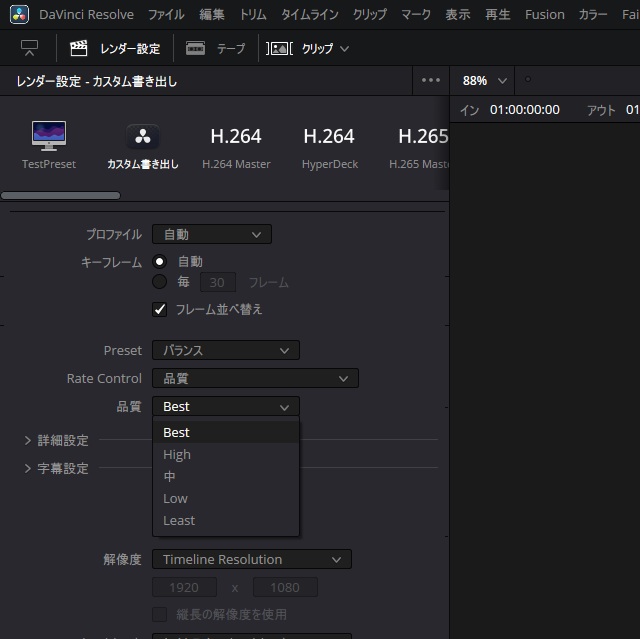Open the Tape panel icon
This screenshot has width=640, height=639.
coord(196,48)
